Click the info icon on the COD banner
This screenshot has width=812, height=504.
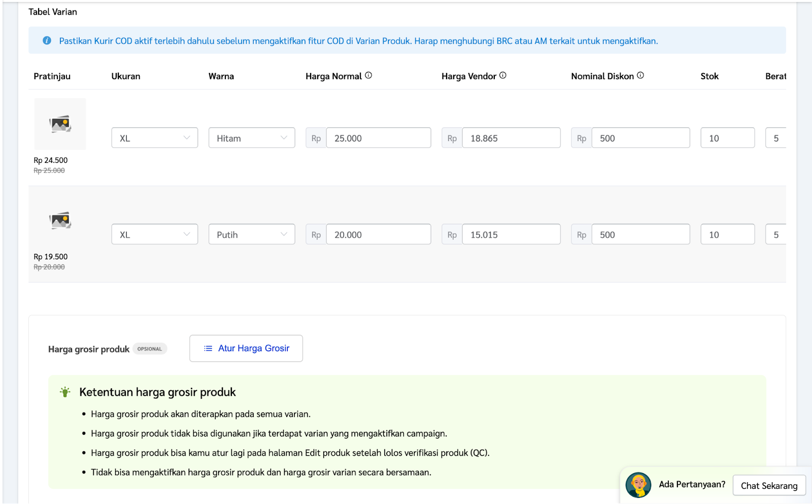pos(47,41)
